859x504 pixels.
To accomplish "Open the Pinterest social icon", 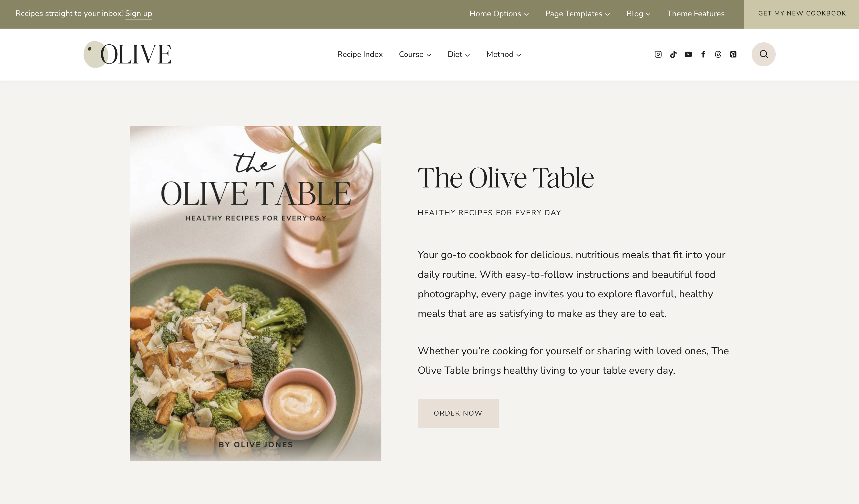I will (x=733, y=55).
